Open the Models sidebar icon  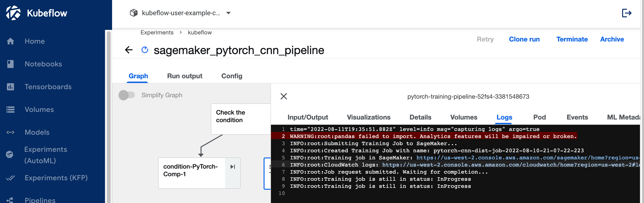point(10,132)
